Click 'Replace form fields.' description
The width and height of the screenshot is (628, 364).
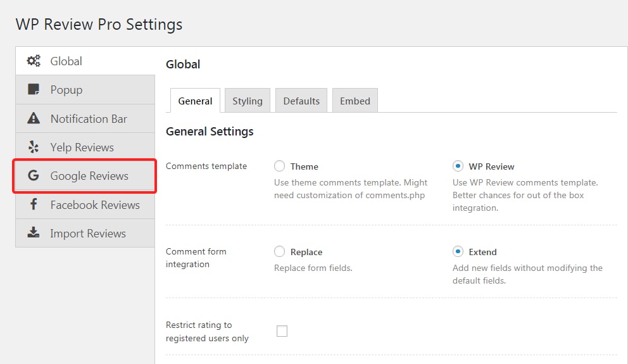pyautogui.click(x=313, y=268)
